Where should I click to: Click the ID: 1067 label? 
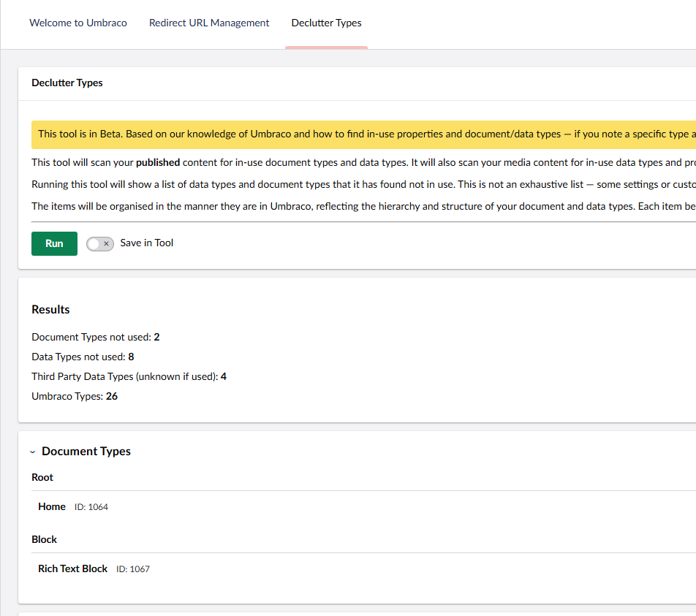133,569
